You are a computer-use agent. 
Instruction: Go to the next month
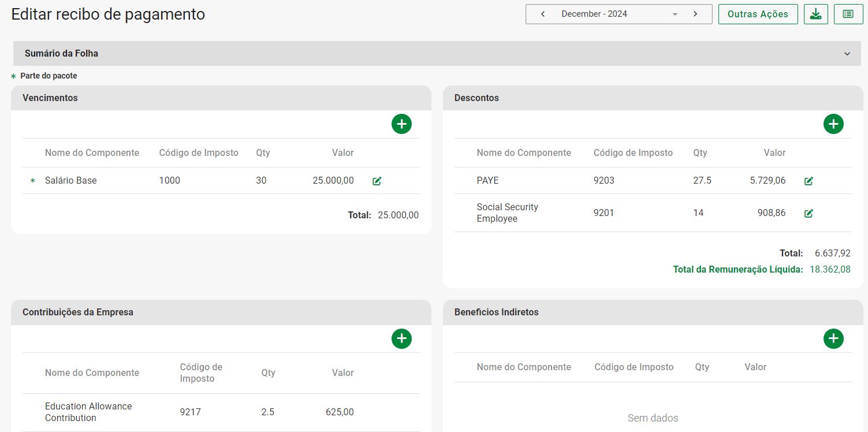(x=695, y=14)
